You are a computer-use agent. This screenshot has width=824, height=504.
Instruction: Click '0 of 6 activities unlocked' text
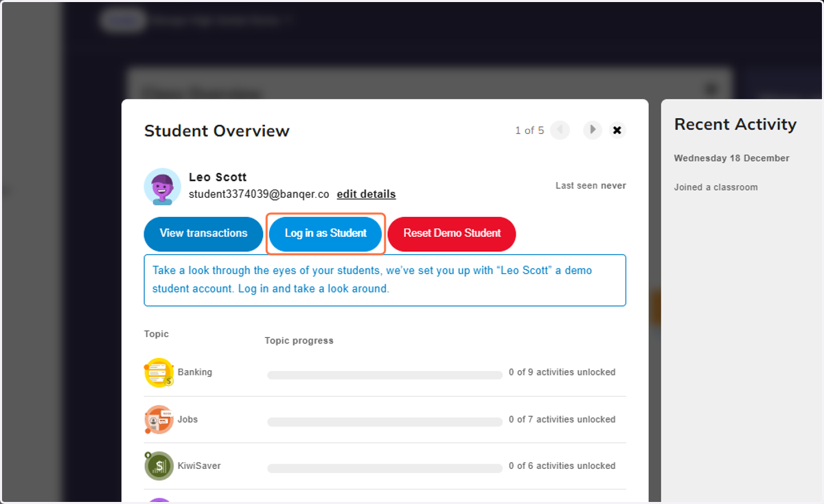tap(562, 466)
